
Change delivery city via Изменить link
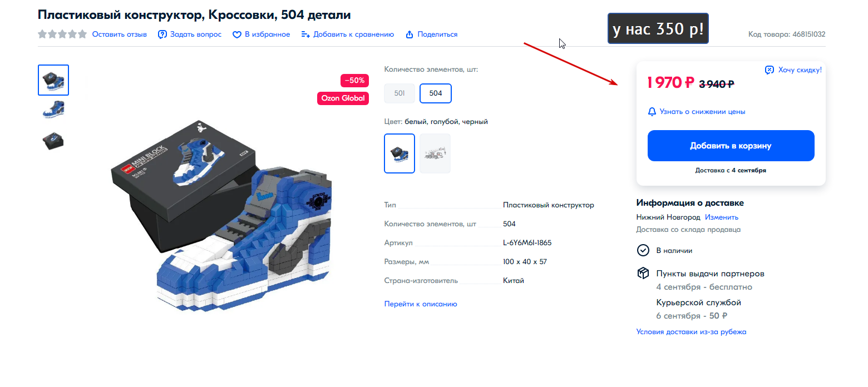(x=722, y=217)
